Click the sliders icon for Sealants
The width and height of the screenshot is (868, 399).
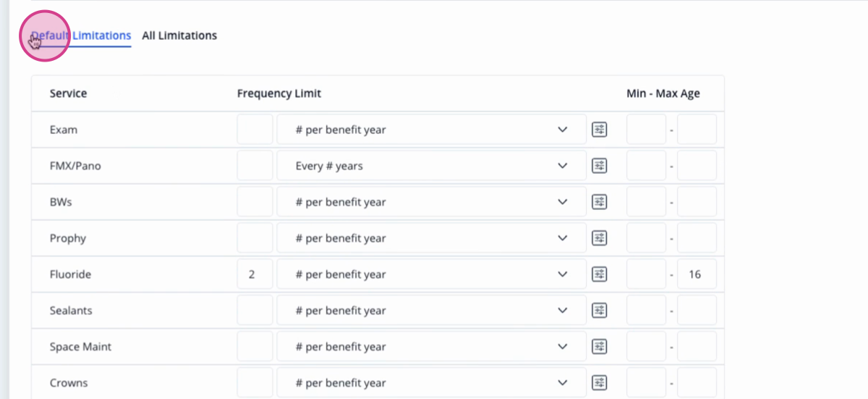click(600, 311)
